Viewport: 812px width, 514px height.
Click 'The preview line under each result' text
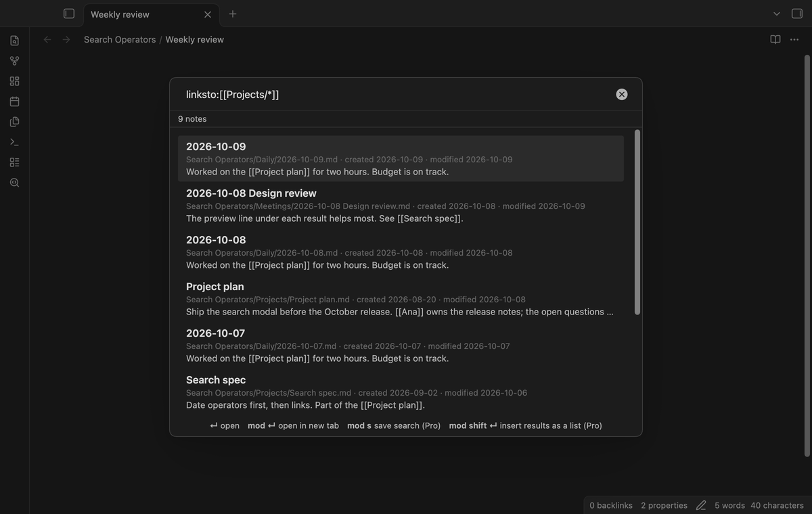[325, 218]
